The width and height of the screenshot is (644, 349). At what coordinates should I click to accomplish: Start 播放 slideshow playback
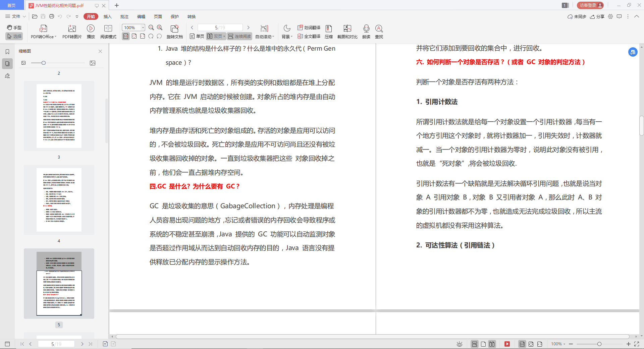click(x=91, y=32)
